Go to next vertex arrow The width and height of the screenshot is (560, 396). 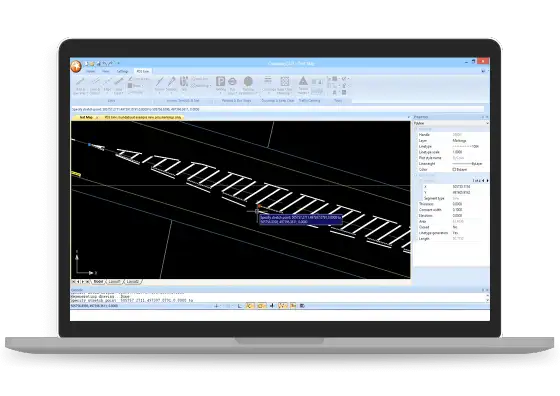click(x=487, y=181)
